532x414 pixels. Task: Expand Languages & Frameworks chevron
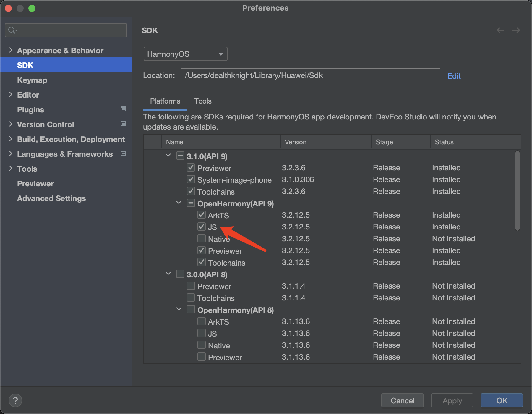pos(11,153)
